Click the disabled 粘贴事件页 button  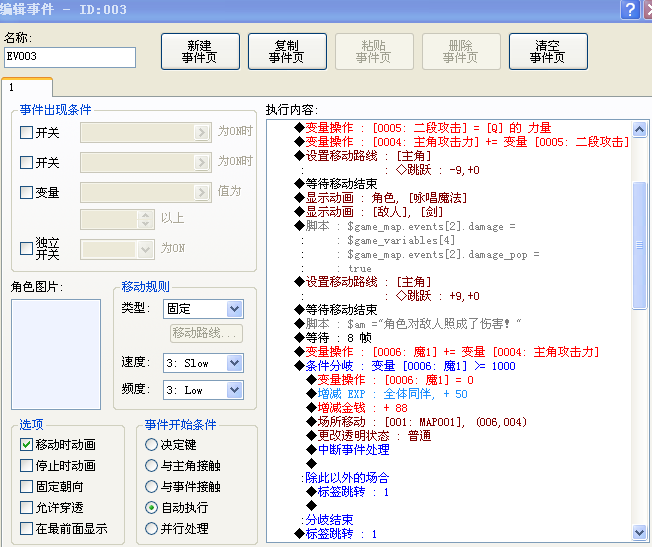pos(374,51)
